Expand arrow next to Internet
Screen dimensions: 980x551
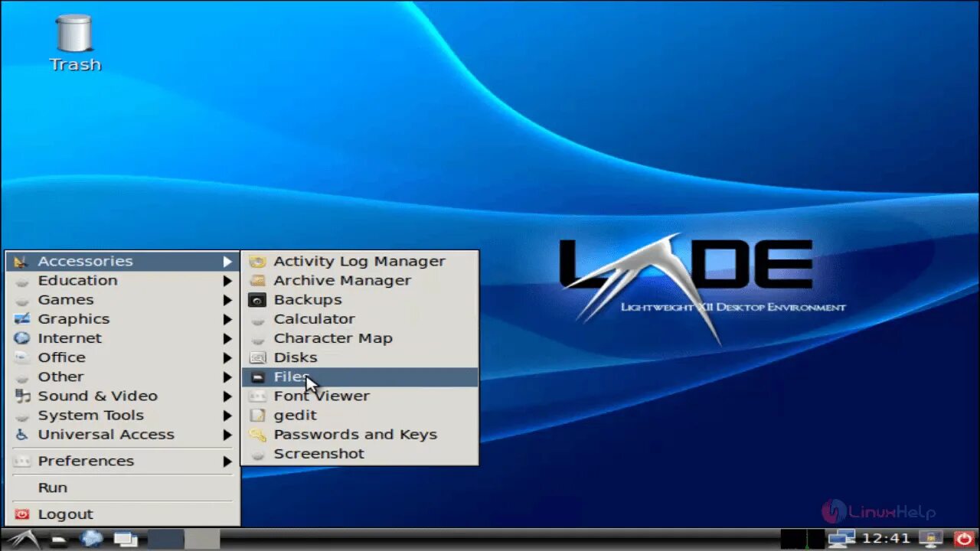pyautogui.click(x=227, y=338)
